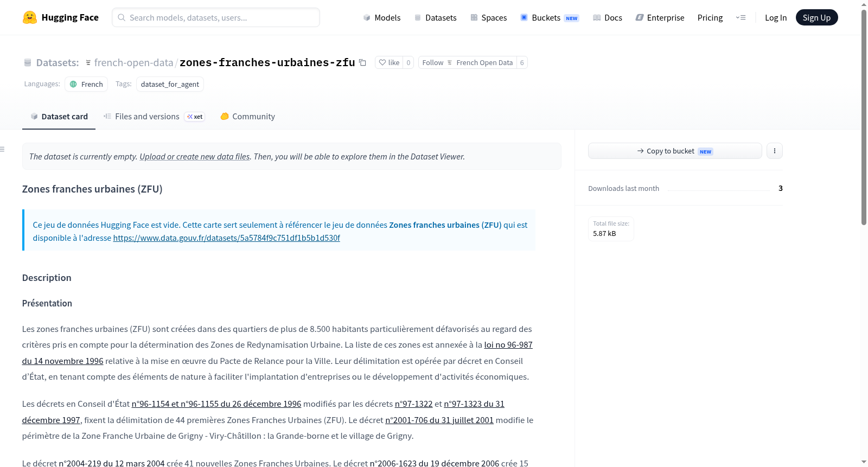Open the Pricing page

710,17
